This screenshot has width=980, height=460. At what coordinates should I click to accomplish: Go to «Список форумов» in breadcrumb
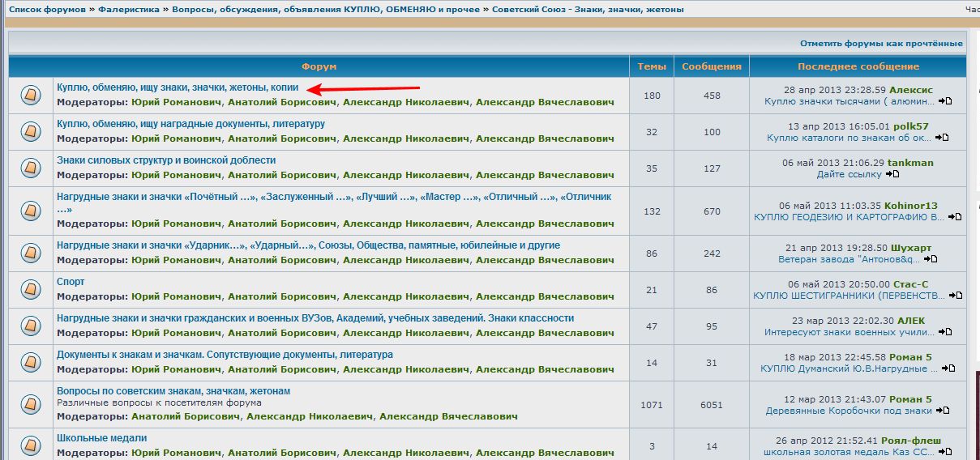[x=47, y=10]
